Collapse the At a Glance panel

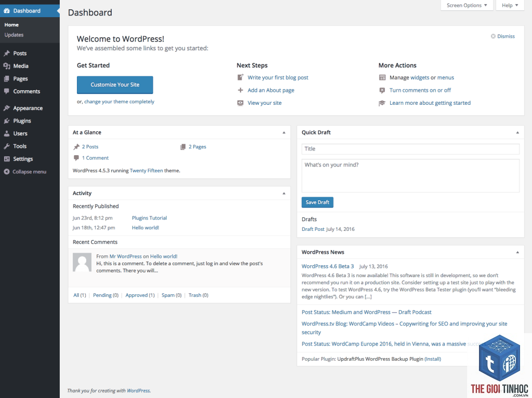pos(284,132)
